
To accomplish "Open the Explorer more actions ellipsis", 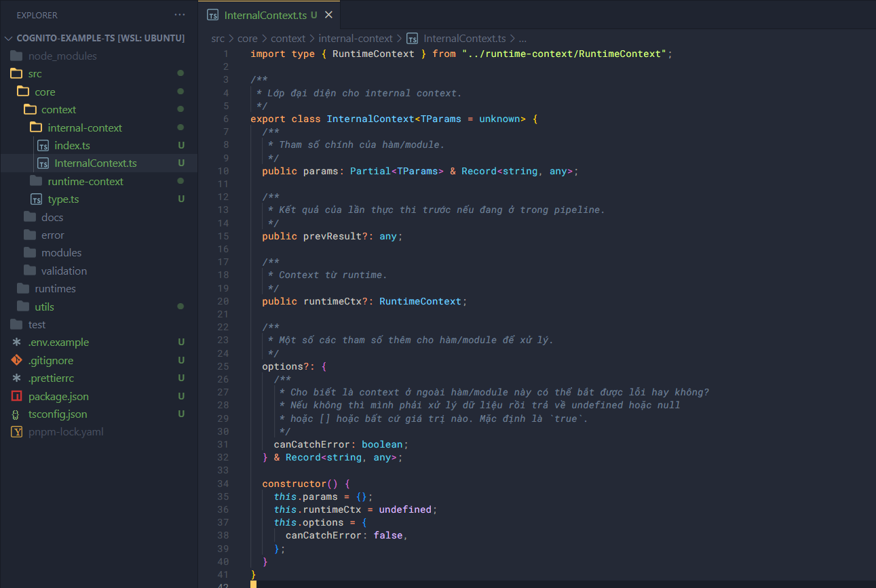I will [179, 15].
